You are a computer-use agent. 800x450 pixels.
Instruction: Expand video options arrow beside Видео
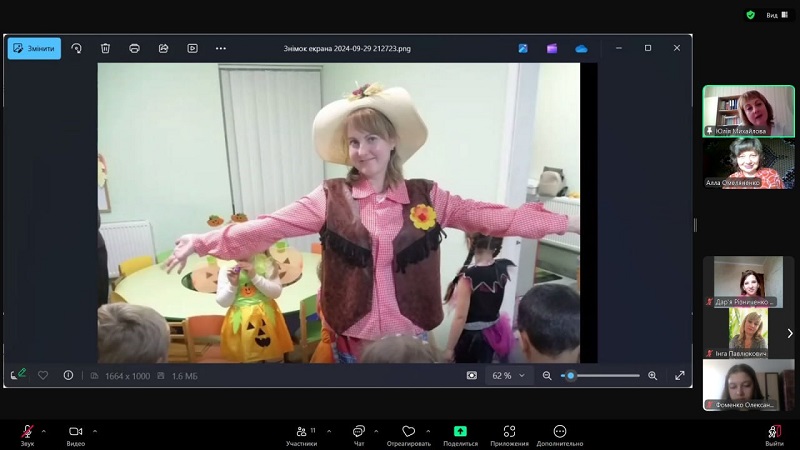point(95,431)
